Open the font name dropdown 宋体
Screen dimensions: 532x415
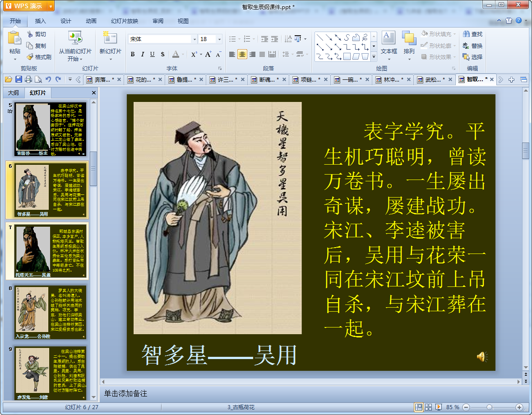195,39
